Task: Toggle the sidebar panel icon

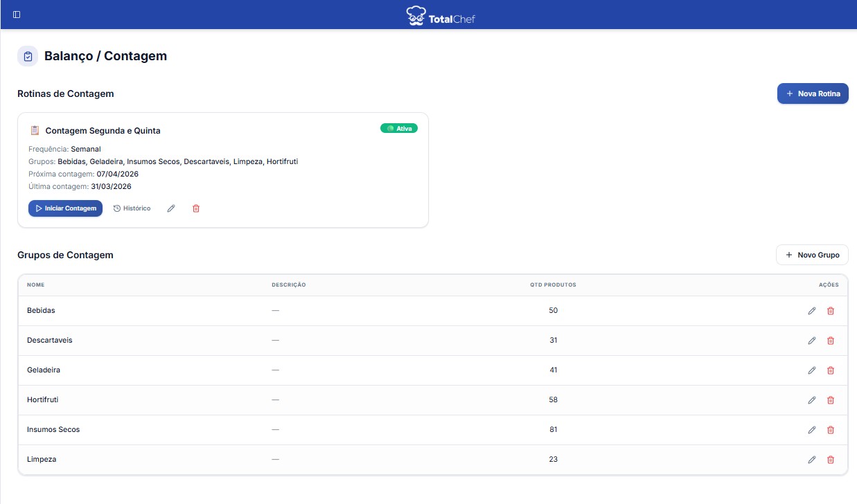Action: point(17,15)
